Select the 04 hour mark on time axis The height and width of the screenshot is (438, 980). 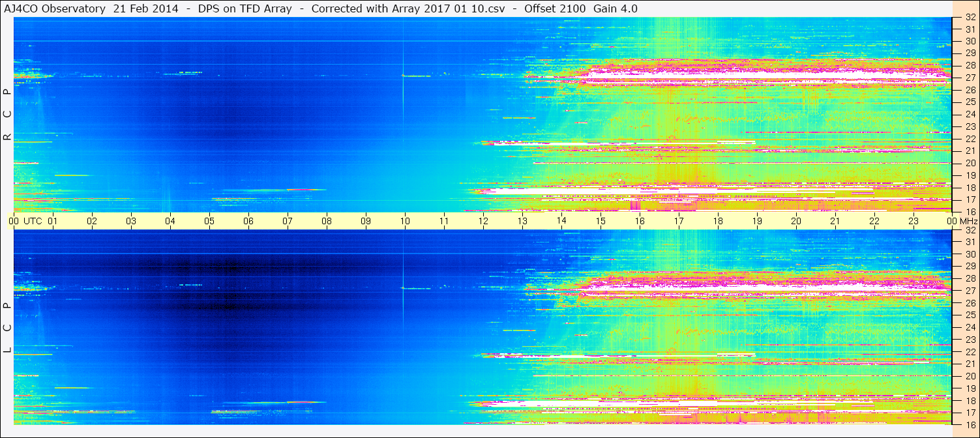click(x=170, y=221)
